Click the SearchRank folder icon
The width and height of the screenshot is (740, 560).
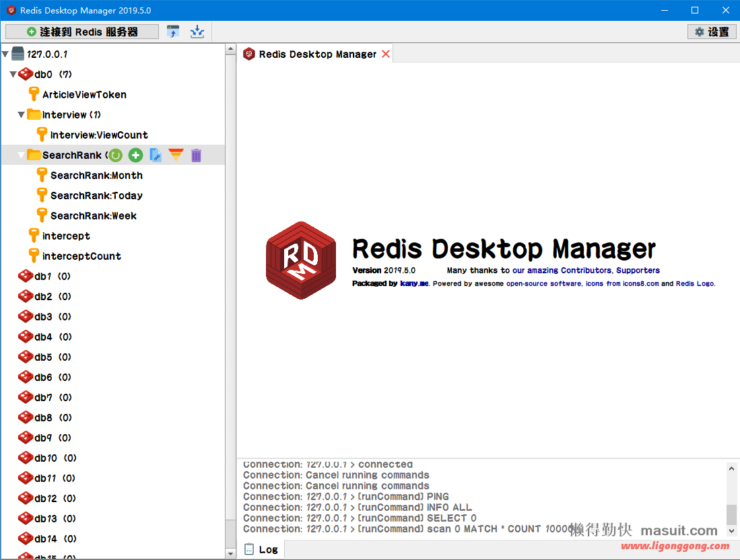tap(34, 155)
